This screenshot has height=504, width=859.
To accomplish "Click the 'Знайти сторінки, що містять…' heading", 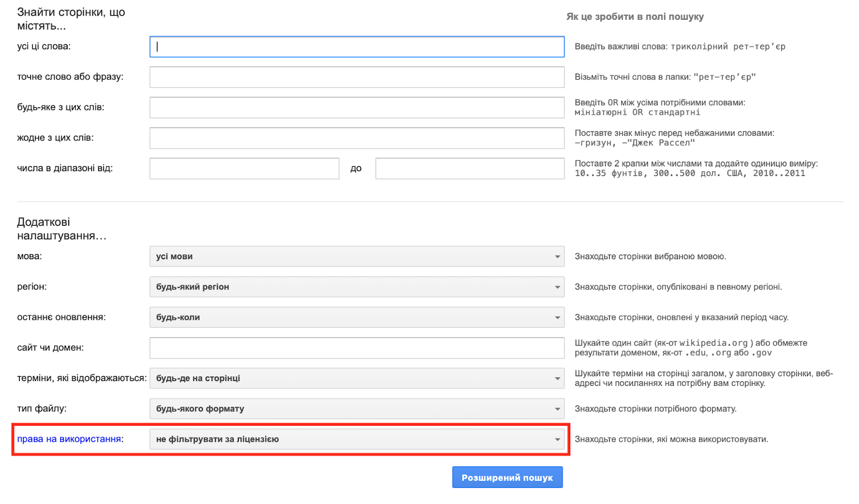I will [71, 19].
